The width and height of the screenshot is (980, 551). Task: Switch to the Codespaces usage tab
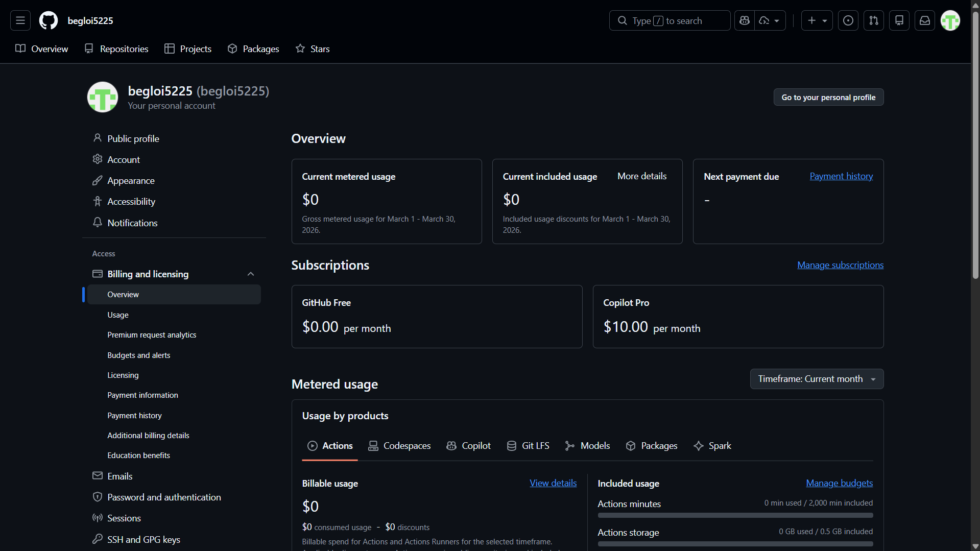[399, 446]
